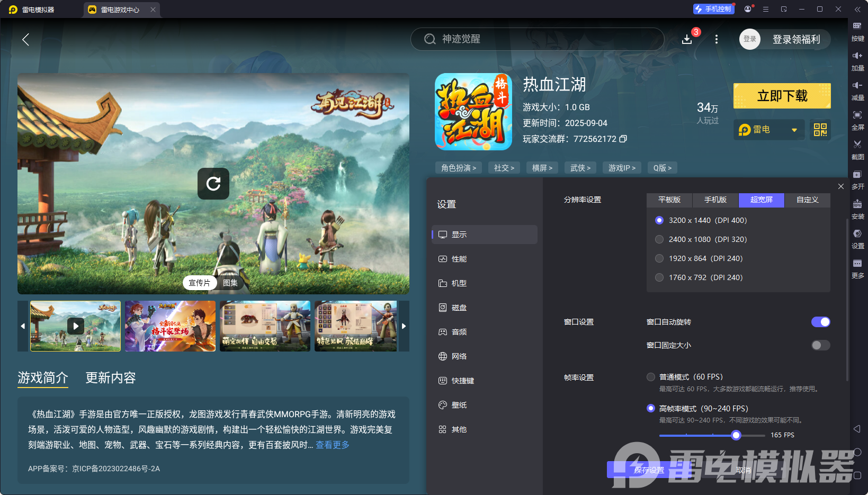Open the 社交 category tag
Image resolution: width=868 pixels, height=495 pixels.
[504, 168]
